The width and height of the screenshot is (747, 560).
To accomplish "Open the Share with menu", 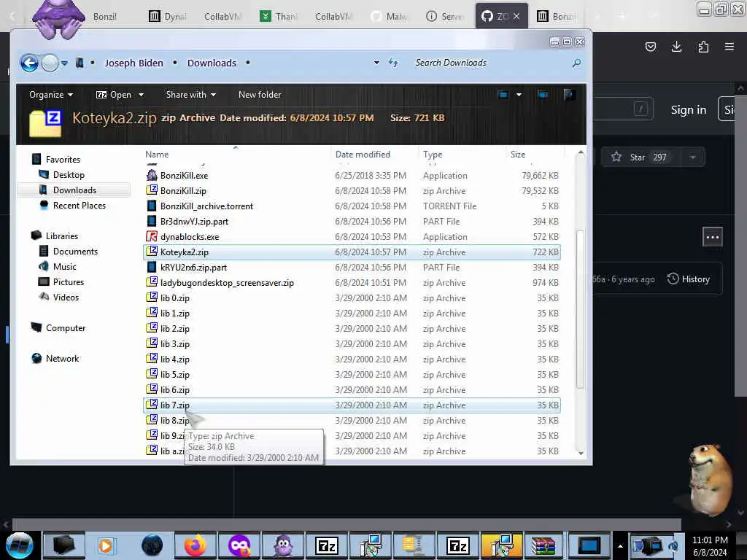I will (x=190, y=95).
